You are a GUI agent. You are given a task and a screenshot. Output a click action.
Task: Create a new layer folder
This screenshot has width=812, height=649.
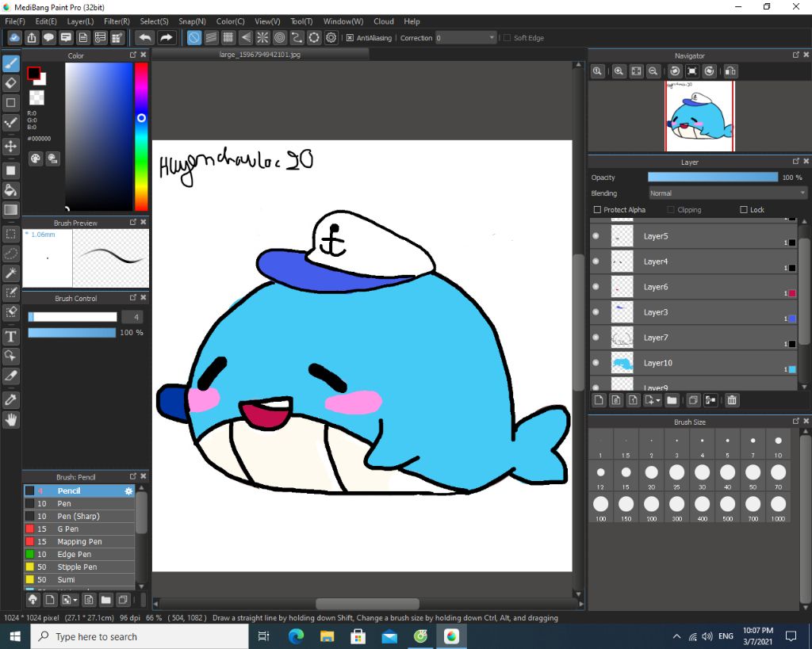[x=672, y=400]
